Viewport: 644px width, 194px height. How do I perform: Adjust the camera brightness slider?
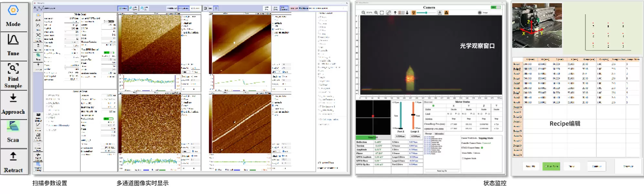click(x=426, y=13)
